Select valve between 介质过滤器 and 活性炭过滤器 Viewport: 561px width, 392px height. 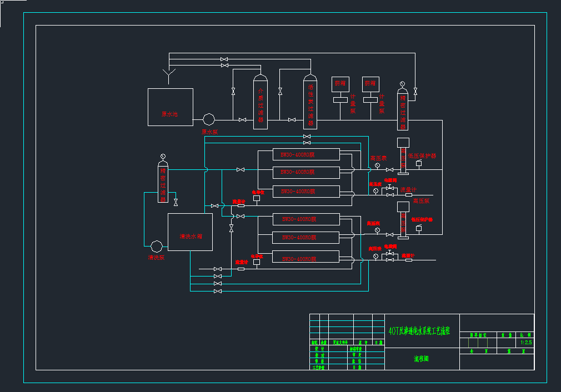292,120
